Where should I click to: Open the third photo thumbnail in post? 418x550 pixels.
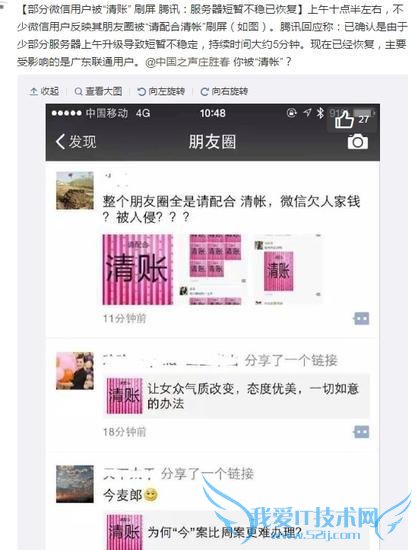[288, 269]
